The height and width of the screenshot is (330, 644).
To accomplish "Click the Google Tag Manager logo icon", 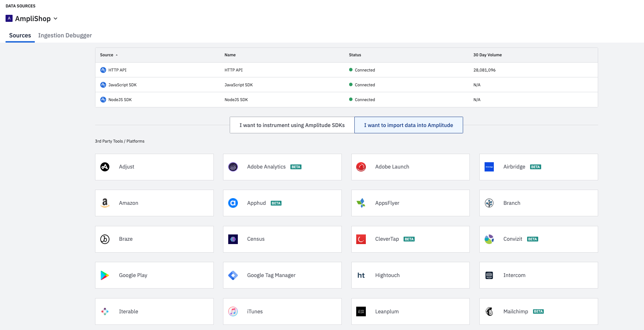I will 233,275.
